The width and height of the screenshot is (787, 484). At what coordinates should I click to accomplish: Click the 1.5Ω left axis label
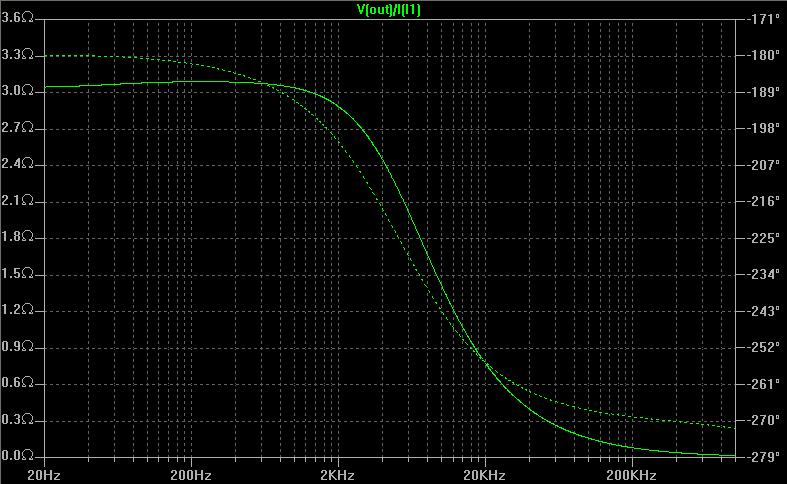(x=18, y=274)
